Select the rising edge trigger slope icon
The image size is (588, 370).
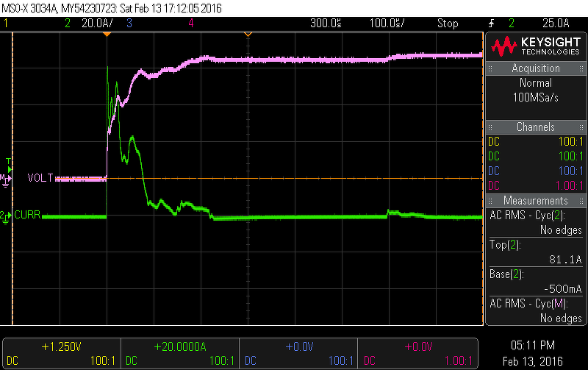[x=491, y=24]
